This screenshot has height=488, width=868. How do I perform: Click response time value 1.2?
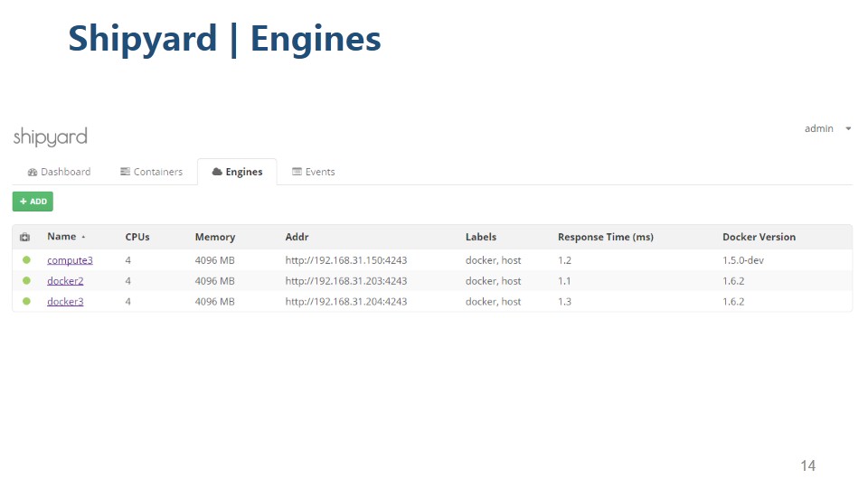tap(564, 260)
